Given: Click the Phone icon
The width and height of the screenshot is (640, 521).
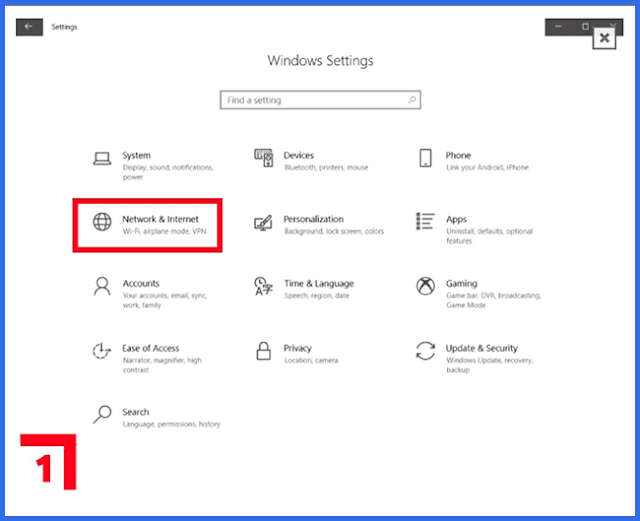Looking at the screenshot, I should [425, 158].
